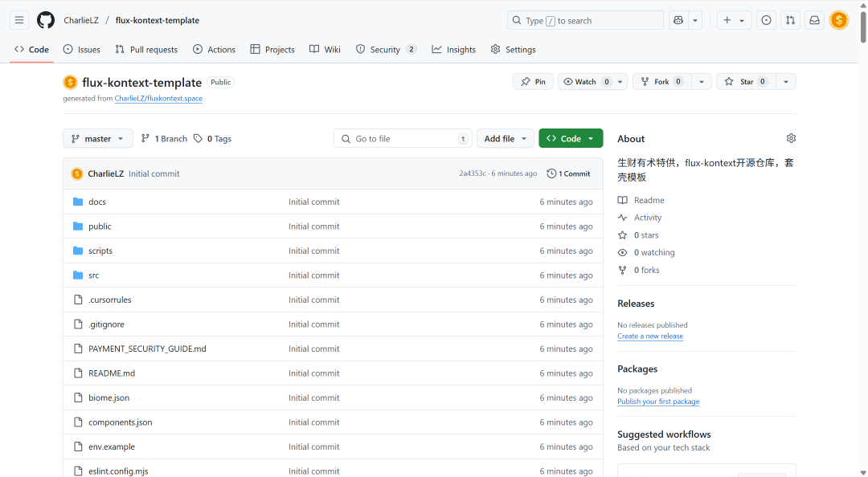Image resolution: width=868 pixels, height=477 pixels.
Task: Open PAYMENT_SECURITY_GUIDE.md file
Action: tap(147, 349)
